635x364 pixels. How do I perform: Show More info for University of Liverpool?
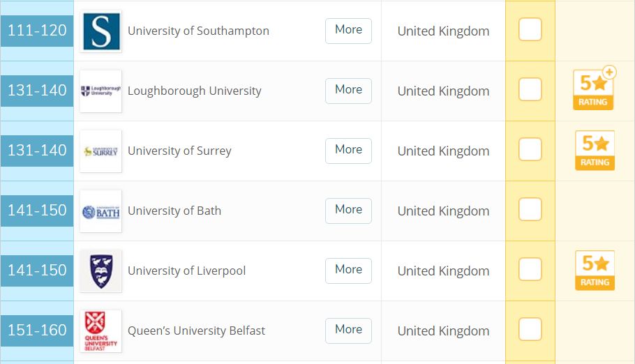point(348,271)
